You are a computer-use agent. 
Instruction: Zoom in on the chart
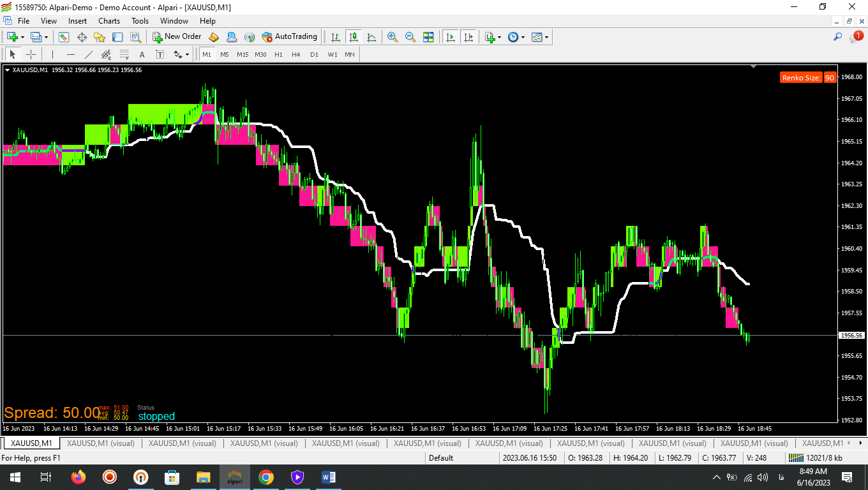pos(393,37)
